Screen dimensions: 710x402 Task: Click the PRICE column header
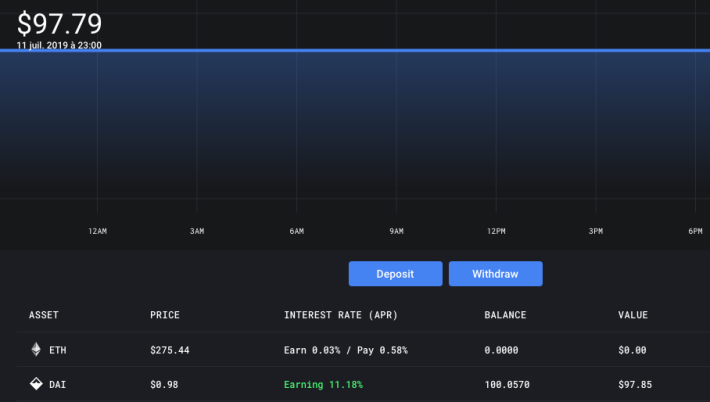(165, 315)
